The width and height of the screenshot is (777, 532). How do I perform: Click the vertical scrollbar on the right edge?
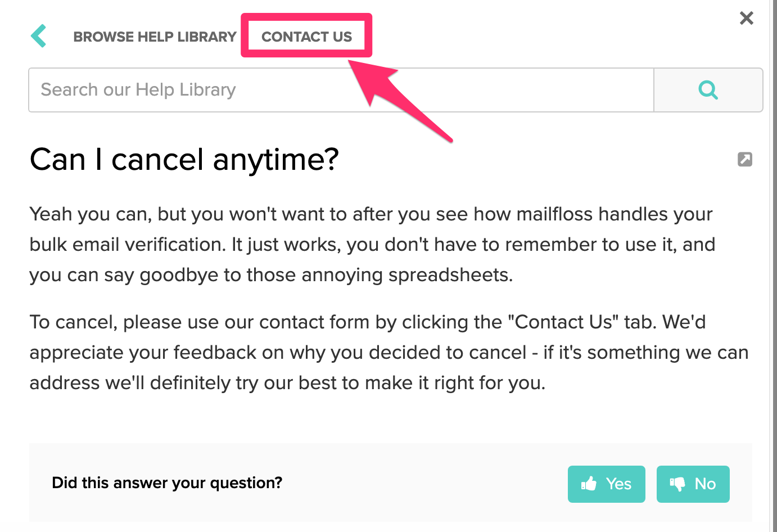coord(774,266)
